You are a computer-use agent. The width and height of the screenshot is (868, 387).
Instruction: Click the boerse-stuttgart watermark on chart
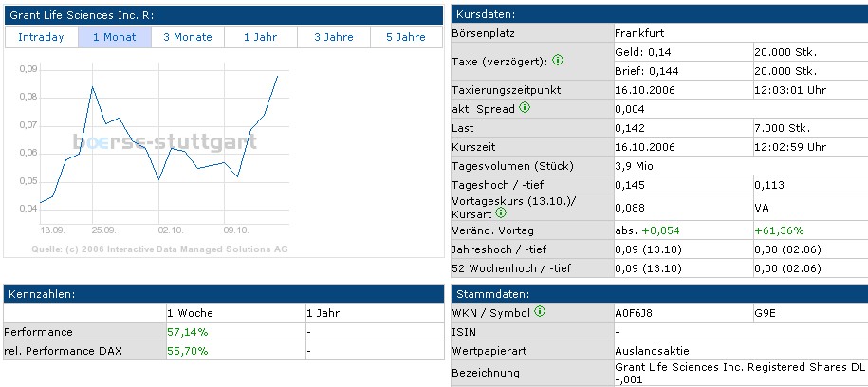pyautogui.click(x=165, y=143)
